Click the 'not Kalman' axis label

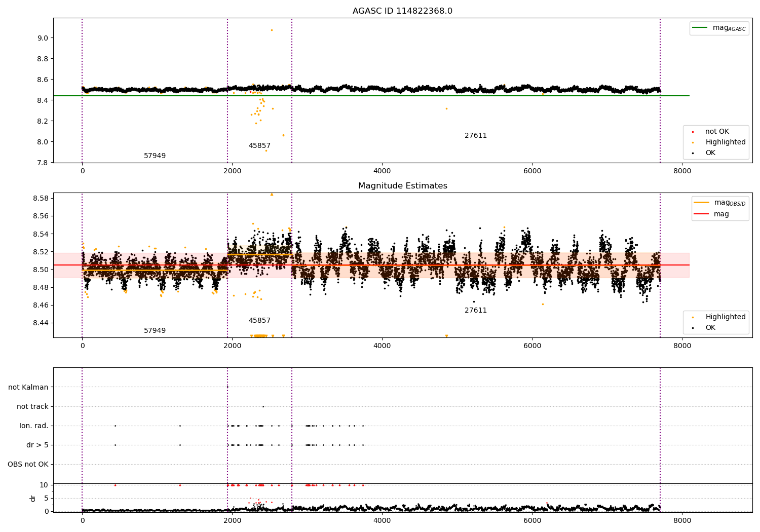point(28,388)
